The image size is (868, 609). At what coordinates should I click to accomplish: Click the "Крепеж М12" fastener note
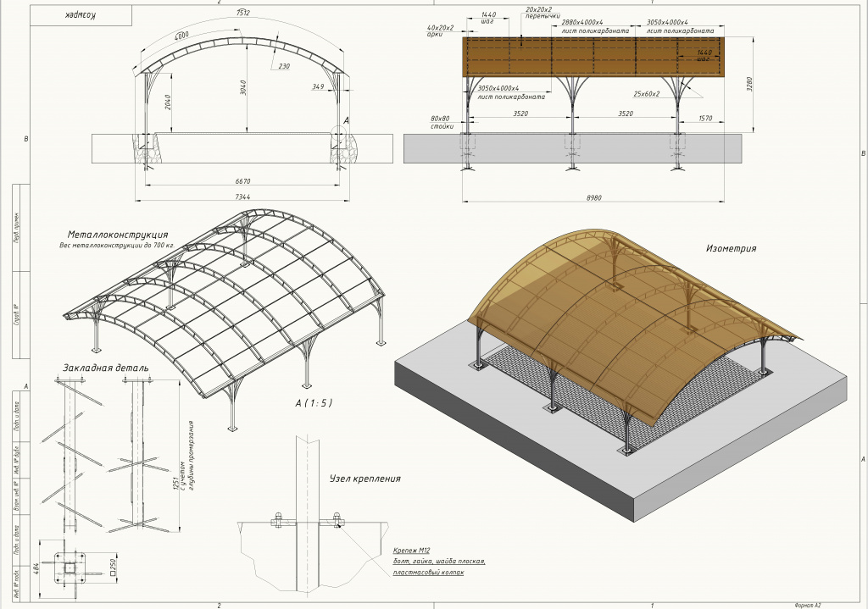(412, 550)
